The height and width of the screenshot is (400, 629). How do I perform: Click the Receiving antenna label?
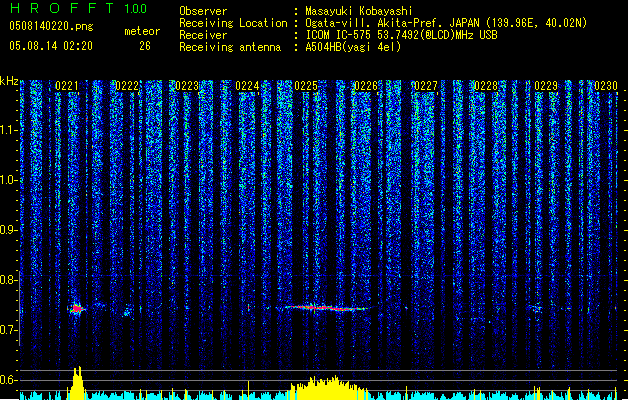pyautogui.click(x=230, y=47)
